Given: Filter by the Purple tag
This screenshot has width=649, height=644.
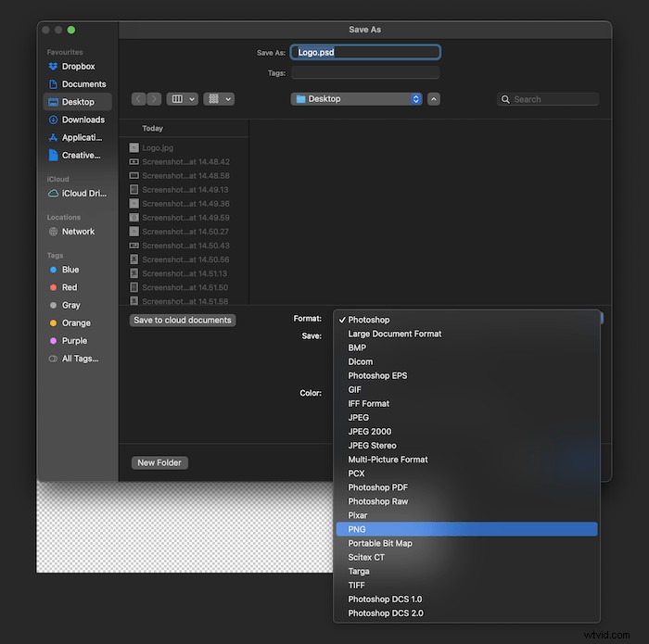Looking at the screenshot, I should [74, 341].
